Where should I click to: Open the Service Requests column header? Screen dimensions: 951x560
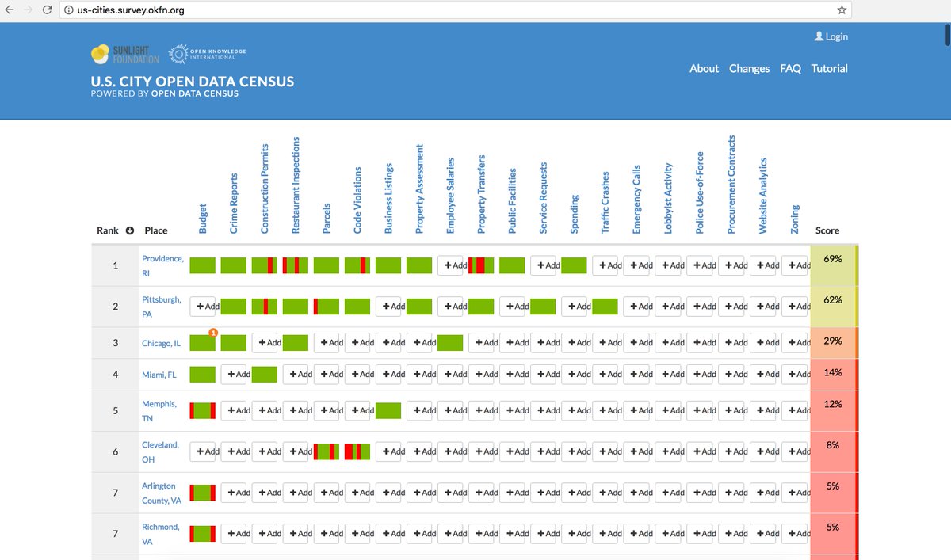click(543, 198)
